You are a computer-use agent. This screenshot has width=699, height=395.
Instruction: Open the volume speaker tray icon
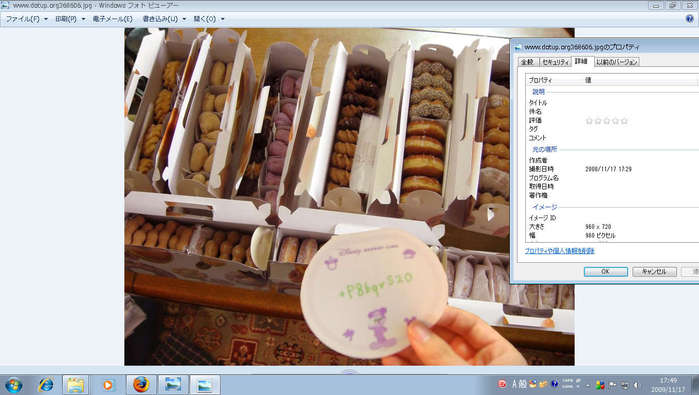pos(636,385)
